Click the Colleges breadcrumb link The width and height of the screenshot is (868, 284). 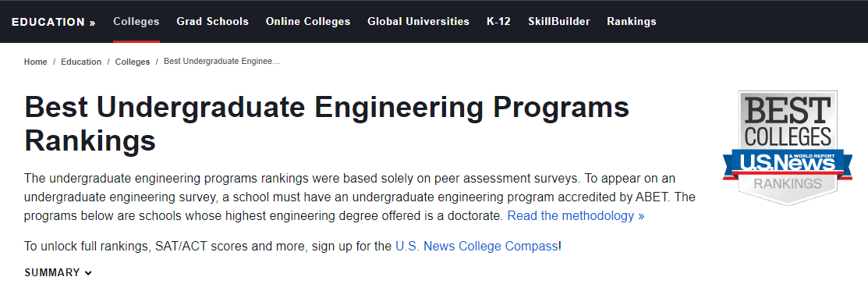tap(133, 62)
